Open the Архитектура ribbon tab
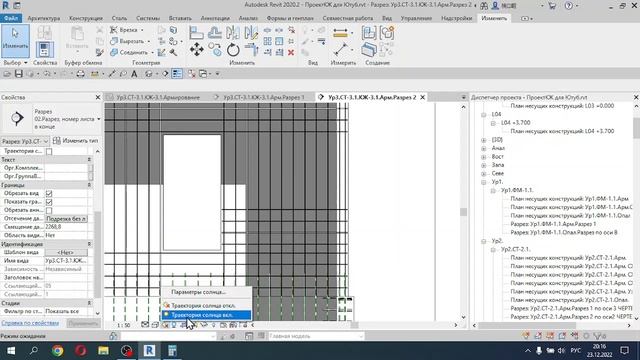The width and height of the screenshot is (640, 360). pos(44,18)
